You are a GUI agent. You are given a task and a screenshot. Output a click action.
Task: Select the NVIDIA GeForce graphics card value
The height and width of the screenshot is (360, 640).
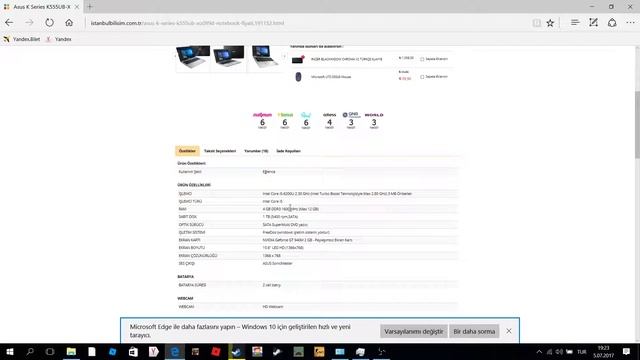307,240
